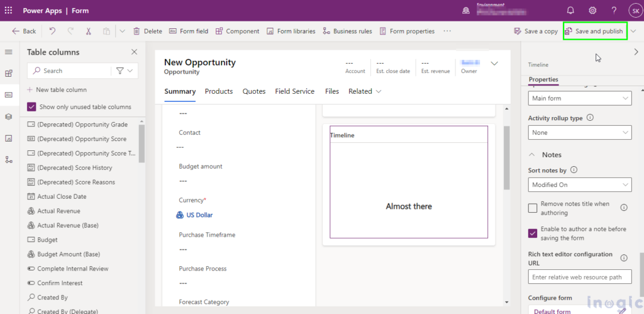Undo the last change
Viewport: 644px width, 314px height.
coord(52,31)
